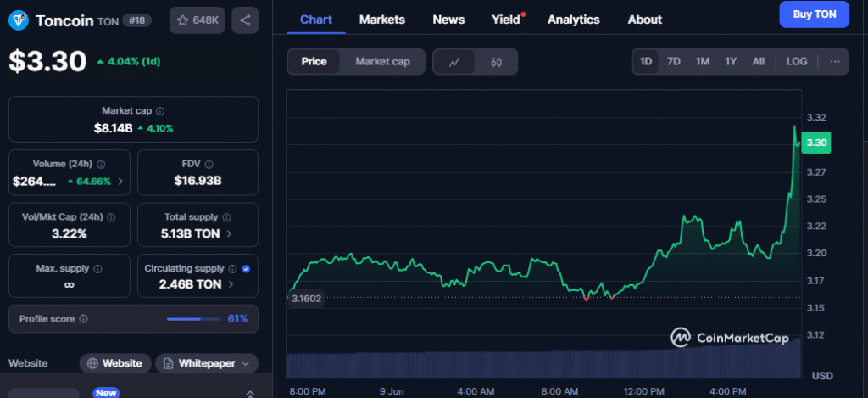Click the New badge at bottom
The width and height of the screenshot is (868, 398).
[x=106, y=393]
